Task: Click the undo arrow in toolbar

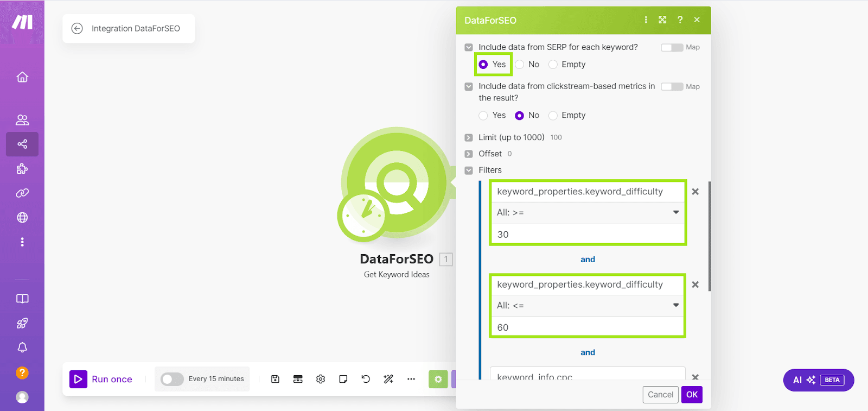Action: (x=366, y=379)
